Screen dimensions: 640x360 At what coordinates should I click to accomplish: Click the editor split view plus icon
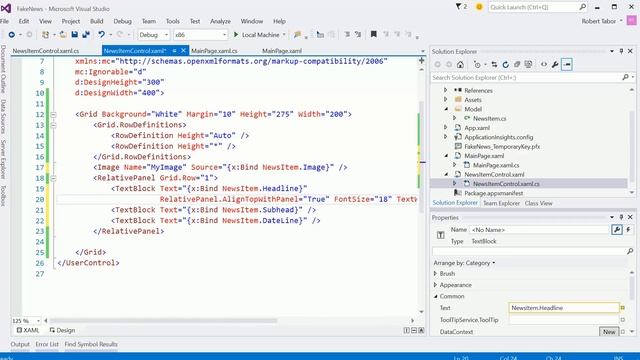[x=421, y=60]
